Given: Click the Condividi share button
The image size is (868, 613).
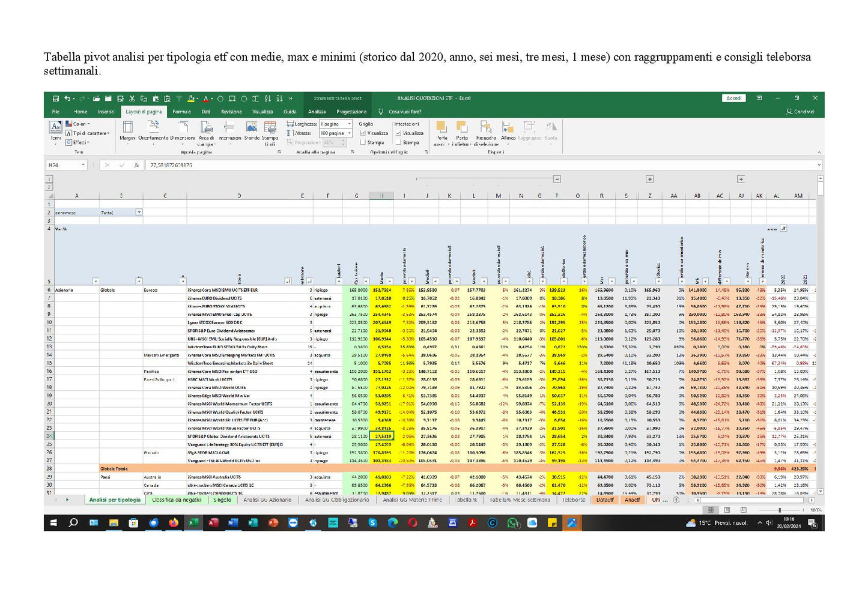Looking at the screenshot, I should click(801, 112).
